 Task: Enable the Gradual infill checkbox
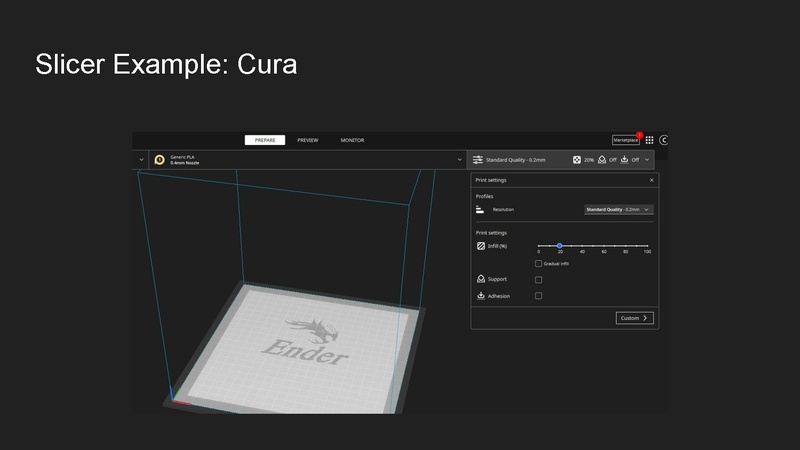(x=538, y=264)
